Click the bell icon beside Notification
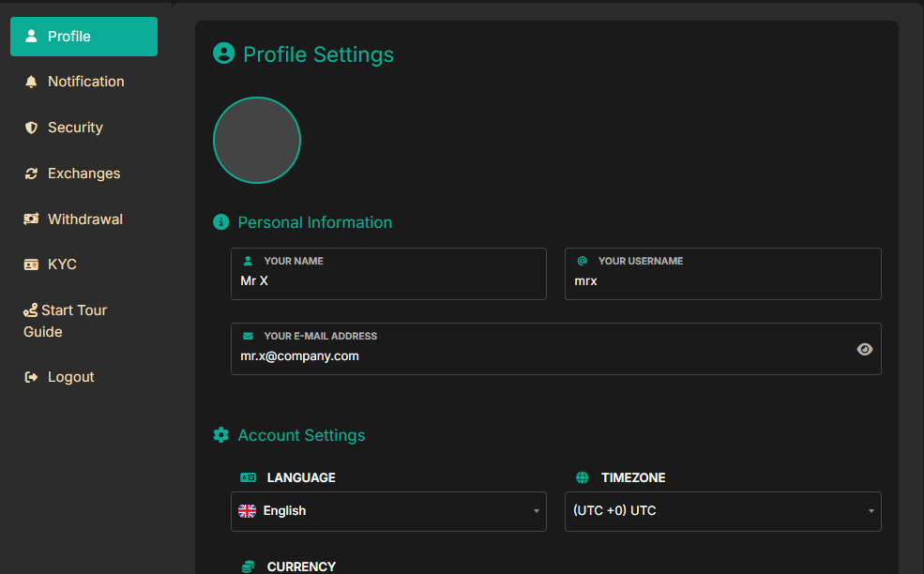This screenshot has width=924, height=574. (x=31, y=82)
